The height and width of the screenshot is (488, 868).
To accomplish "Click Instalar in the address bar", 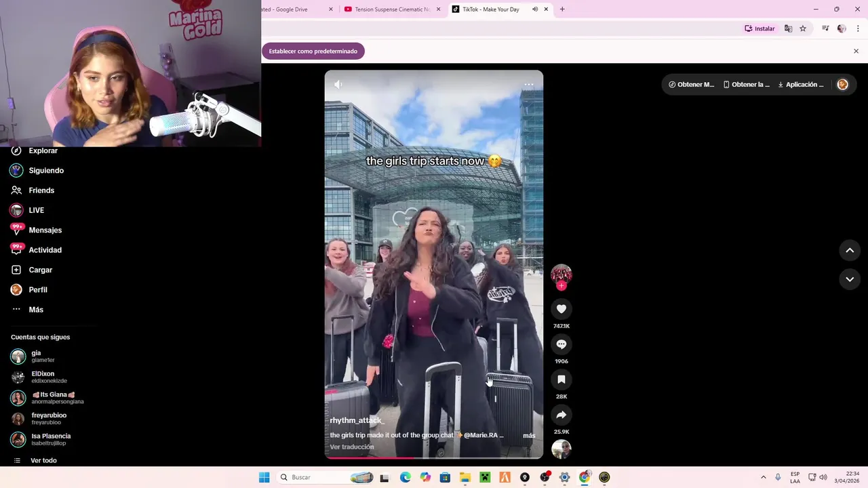I will [759, 28].
